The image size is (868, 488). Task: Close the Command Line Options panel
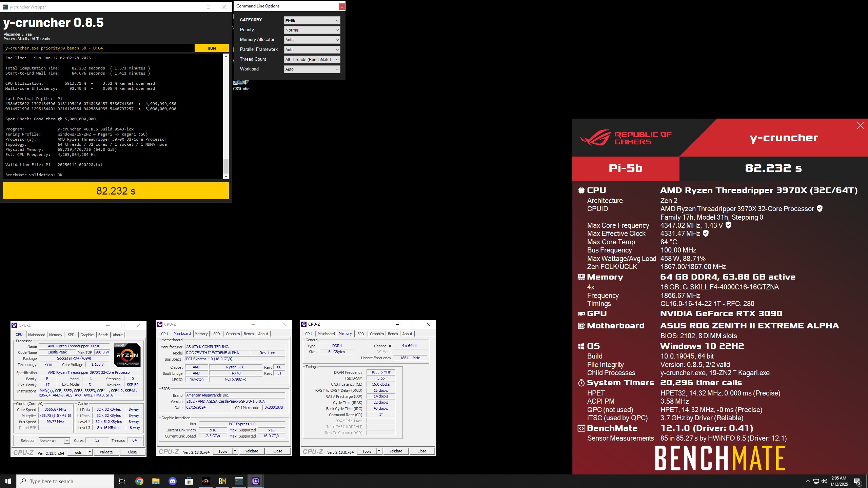coord(342,6)
